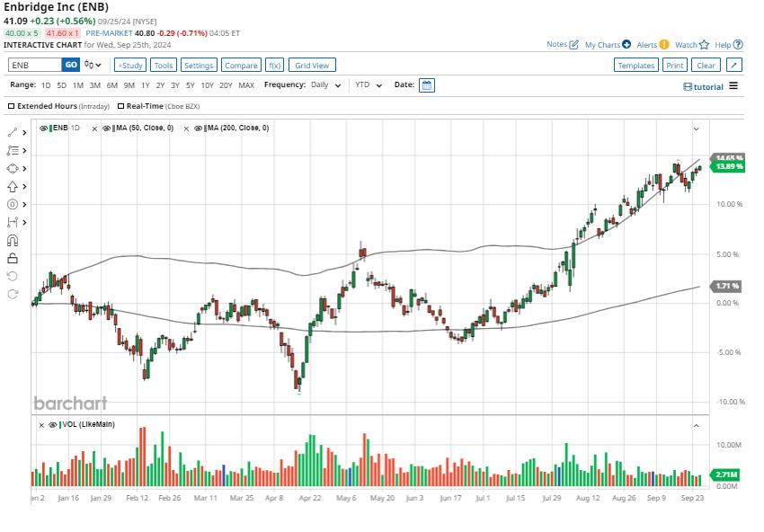Select the Fibonacci retracement tool icon
Screen dimensions: 764x532
pos(13,151)
